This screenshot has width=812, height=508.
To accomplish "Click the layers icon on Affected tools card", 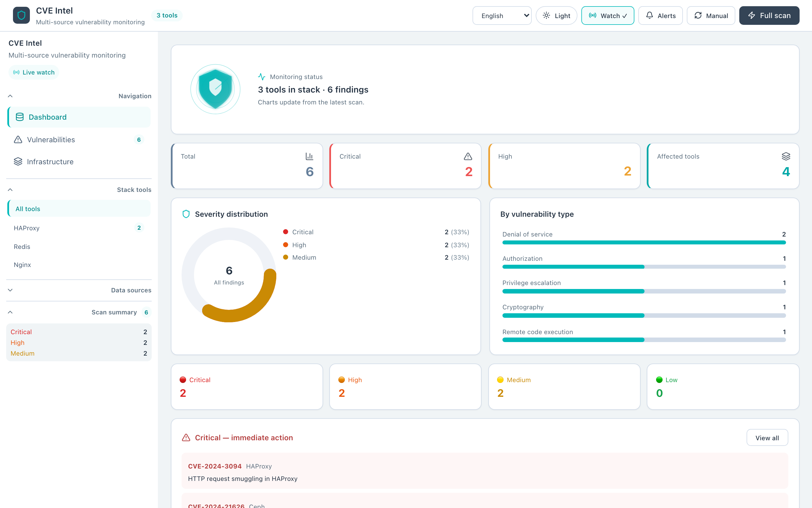I will [x=786, y=156].
